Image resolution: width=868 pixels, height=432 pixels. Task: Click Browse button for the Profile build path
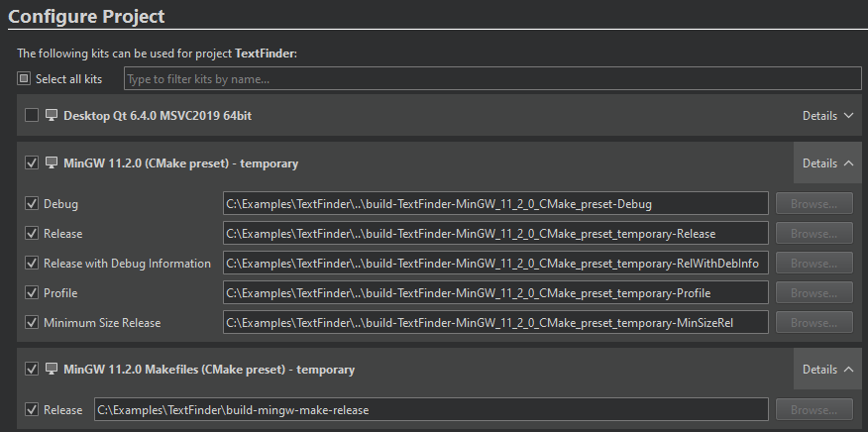814,293
